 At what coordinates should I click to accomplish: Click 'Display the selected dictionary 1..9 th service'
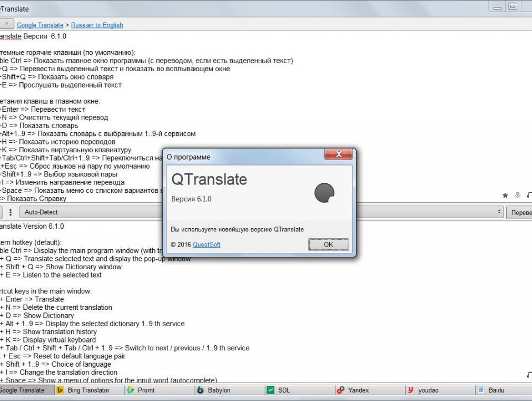pos(92,324)
